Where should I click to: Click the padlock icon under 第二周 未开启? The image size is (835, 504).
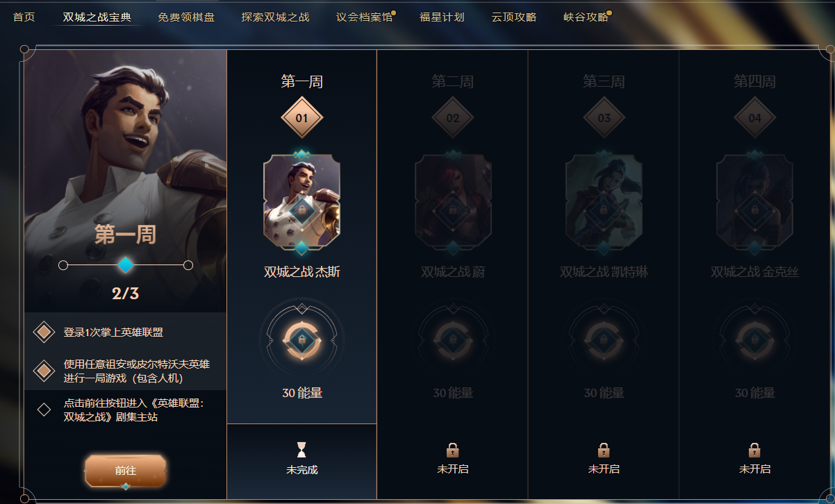[453, 450]
